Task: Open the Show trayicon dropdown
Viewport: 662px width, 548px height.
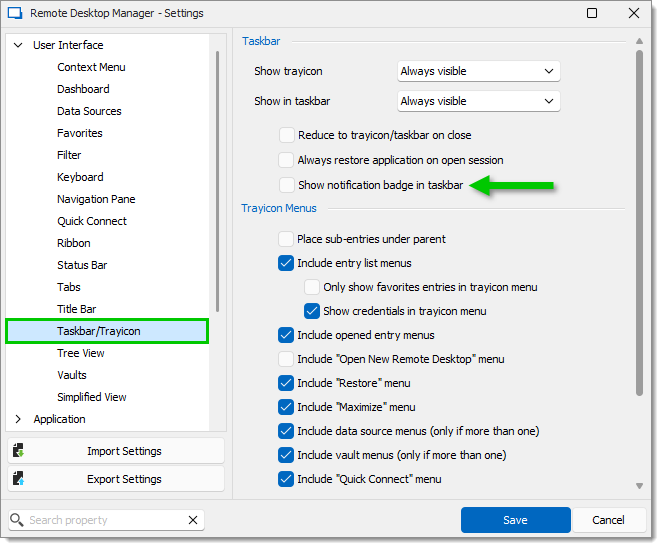Action: 478,71
